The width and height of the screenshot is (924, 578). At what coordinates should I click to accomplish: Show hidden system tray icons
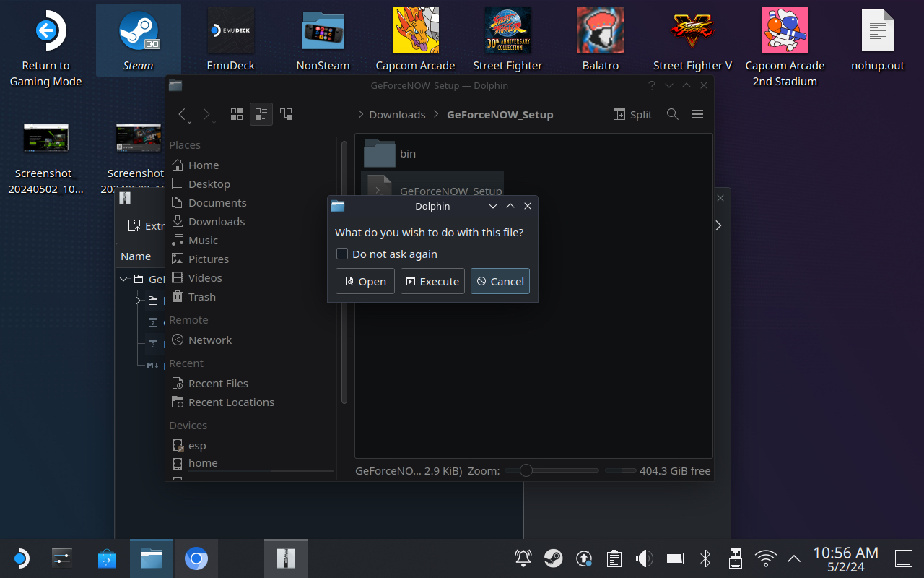tap(794, 558)
